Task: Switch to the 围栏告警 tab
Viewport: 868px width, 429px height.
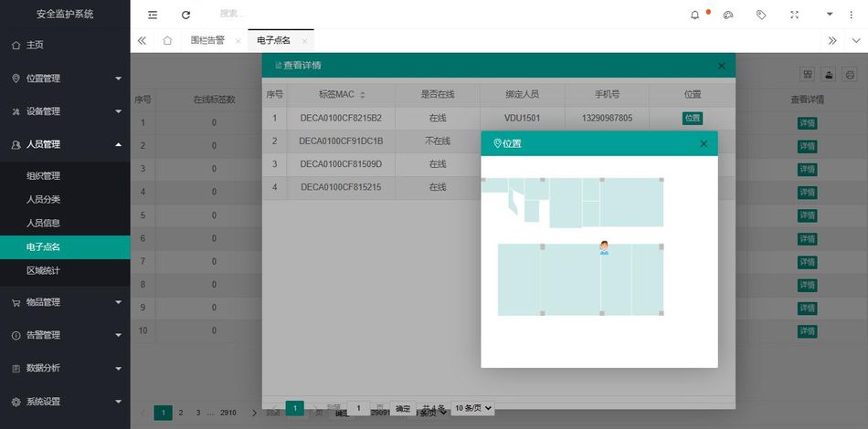Action: coord(207,40)
